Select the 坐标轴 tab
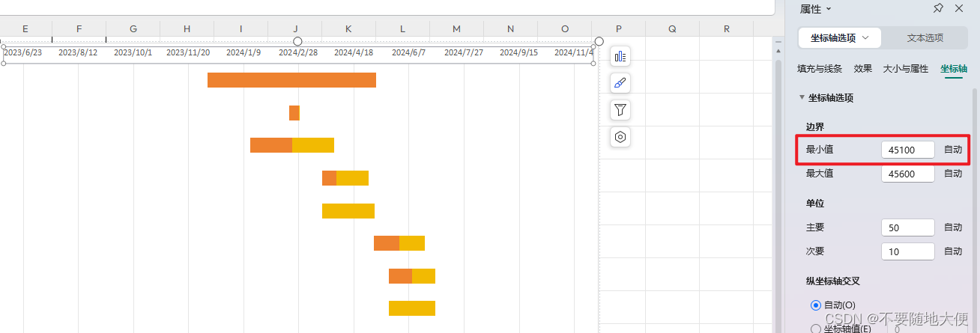 (953, 69)
